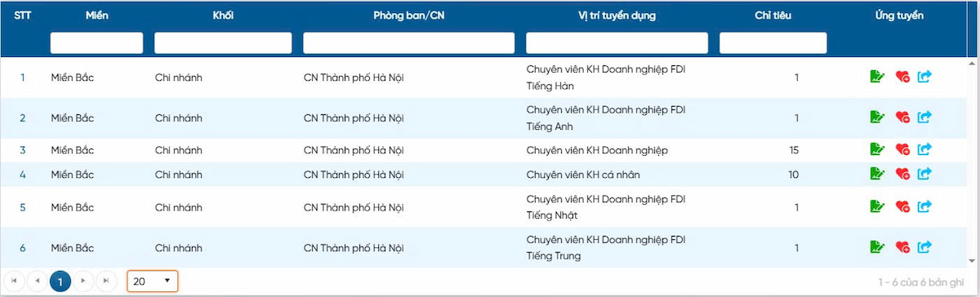Click green apply icon for row 1
This screenshot has width=980, height=297.
click(878, 77)
